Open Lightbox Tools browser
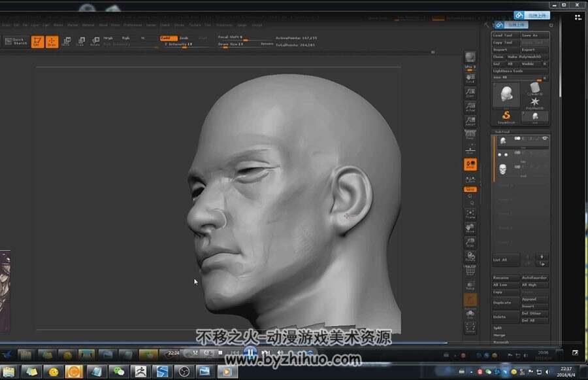 [520, 71]
